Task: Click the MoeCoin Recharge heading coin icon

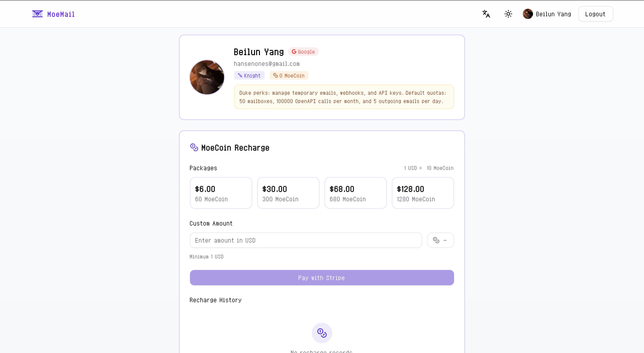Action: [x=194, y=148]
